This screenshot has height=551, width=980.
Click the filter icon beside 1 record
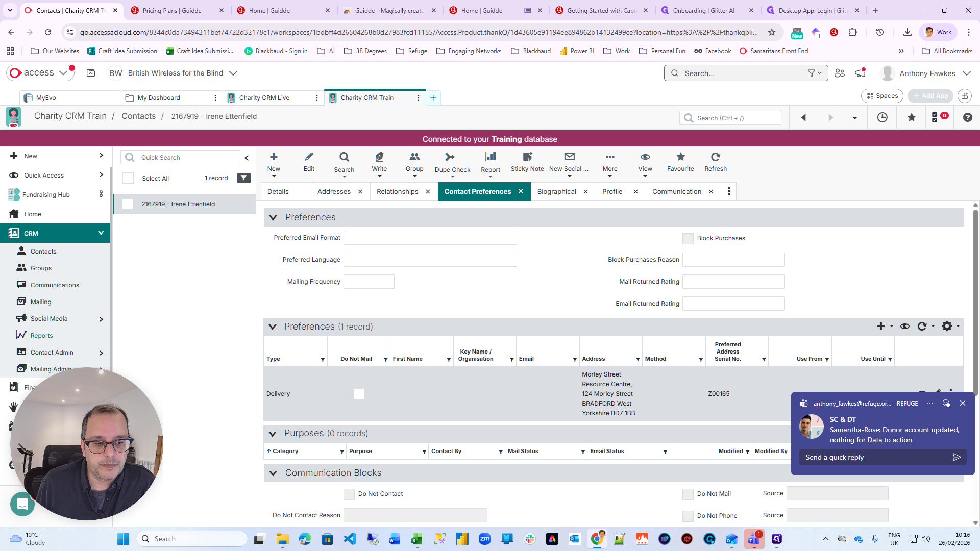(244, 178)
